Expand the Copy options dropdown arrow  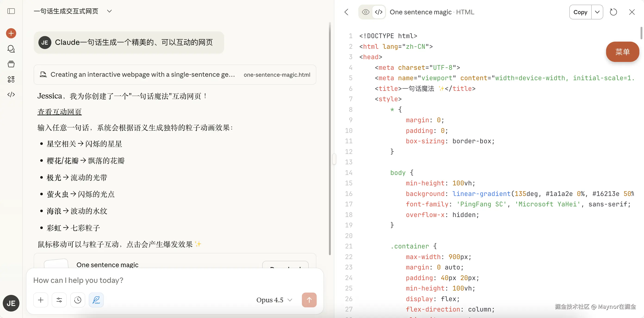597,12
